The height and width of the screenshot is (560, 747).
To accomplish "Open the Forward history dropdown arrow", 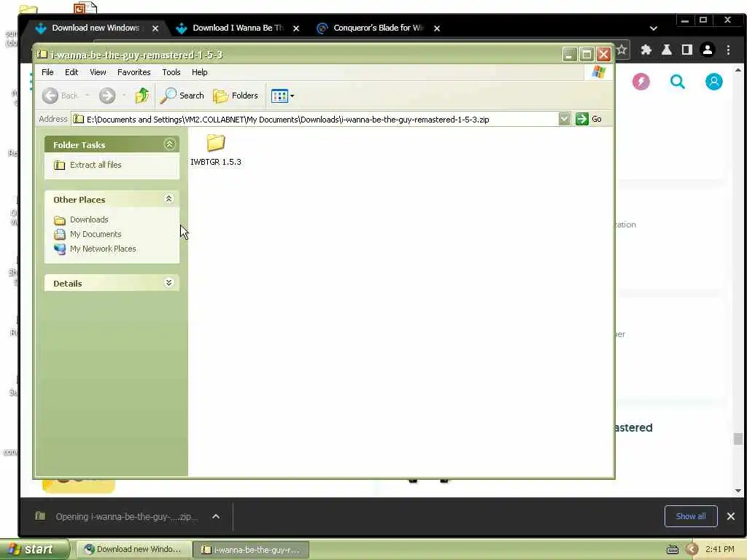I will coord(124,96).
